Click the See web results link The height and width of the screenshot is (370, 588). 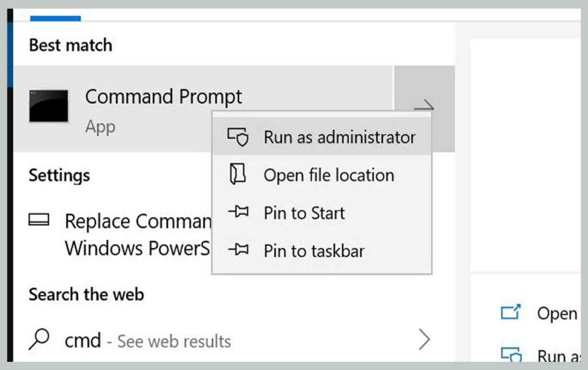[x=172, y=341]
